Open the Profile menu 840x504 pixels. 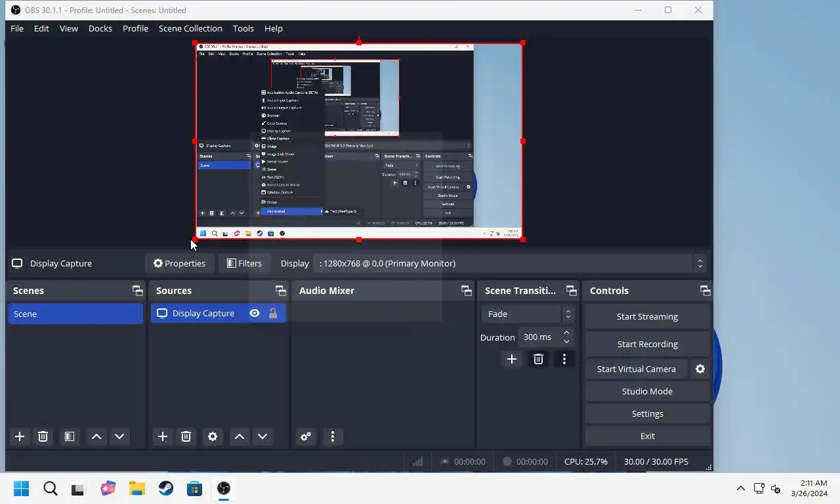coord(135,28)
